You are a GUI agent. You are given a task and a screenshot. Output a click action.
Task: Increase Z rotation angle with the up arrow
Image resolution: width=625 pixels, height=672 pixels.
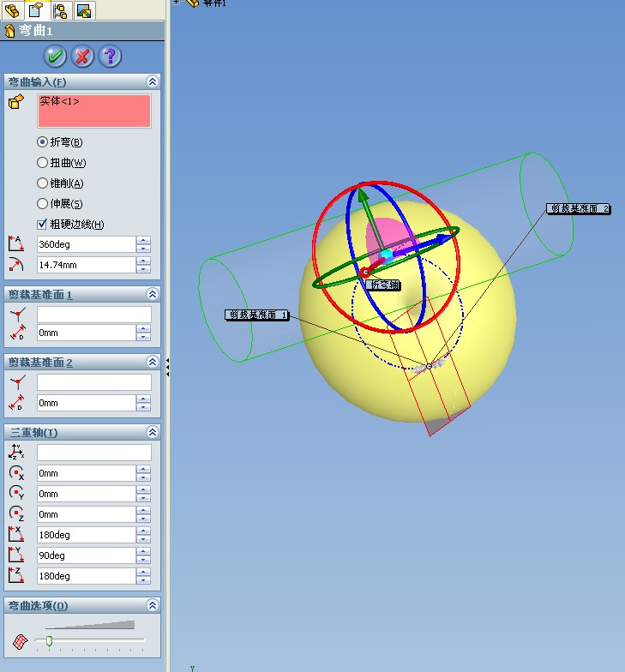(143, 573)
